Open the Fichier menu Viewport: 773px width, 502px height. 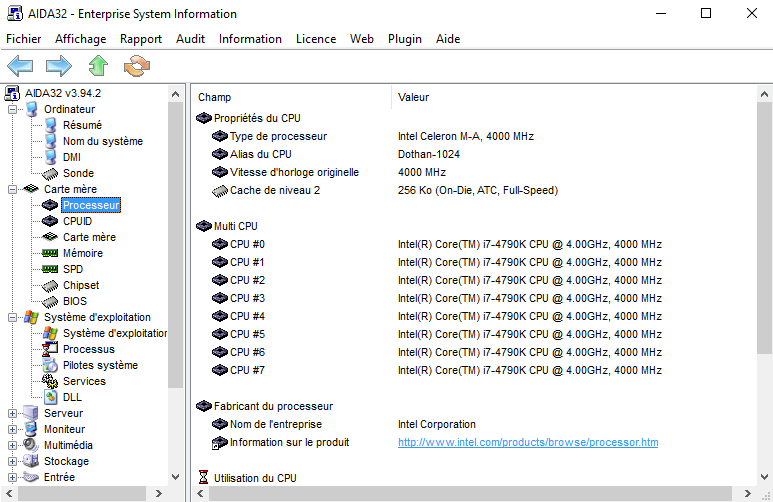pyautogui.click(x=24, y=39)
